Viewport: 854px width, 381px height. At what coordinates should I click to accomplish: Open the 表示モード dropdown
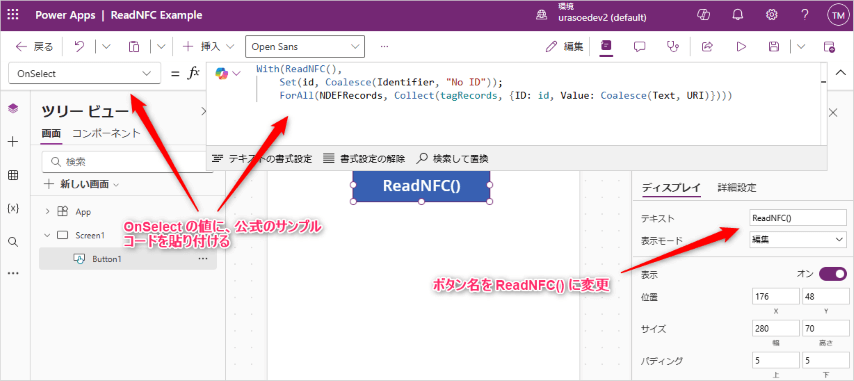click(798, 239)
